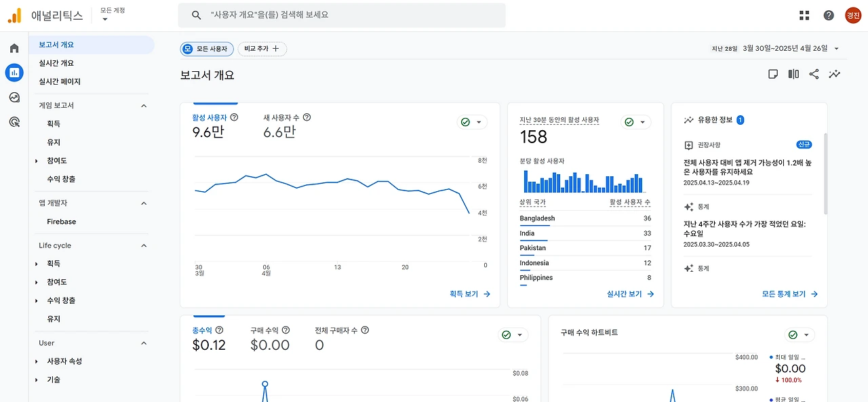Click in the search input field
This screenshot has height=402, width=868.
pos(342,15)
